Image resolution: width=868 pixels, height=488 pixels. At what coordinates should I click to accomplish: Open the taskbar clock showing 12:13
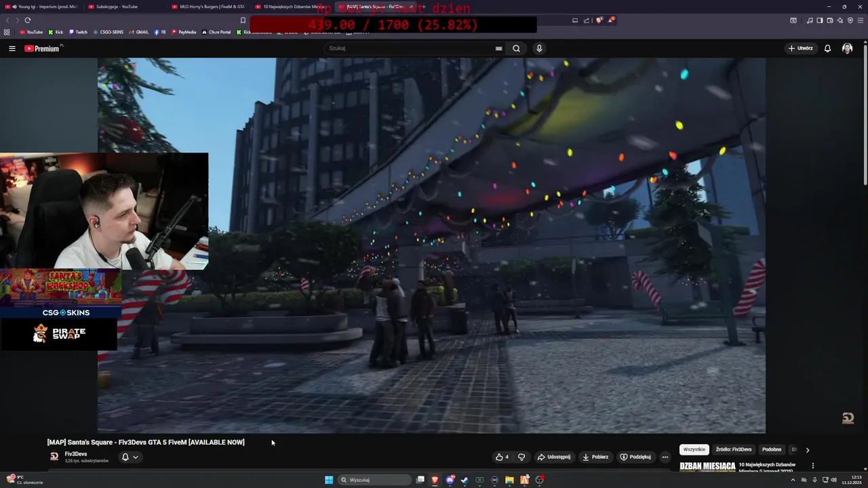click(852, 480)
